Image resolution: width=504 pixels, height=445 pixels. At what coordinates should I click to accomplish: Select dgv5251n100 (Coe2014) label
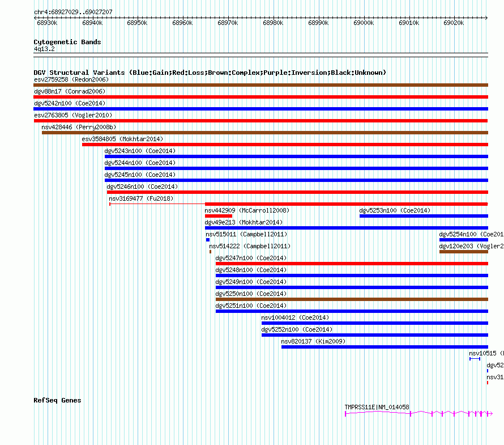click(251, 306)
